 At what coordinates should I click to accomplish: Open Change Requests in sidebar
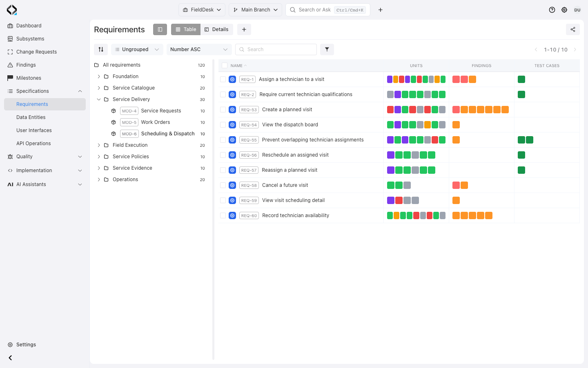click(x=45, y=52)
